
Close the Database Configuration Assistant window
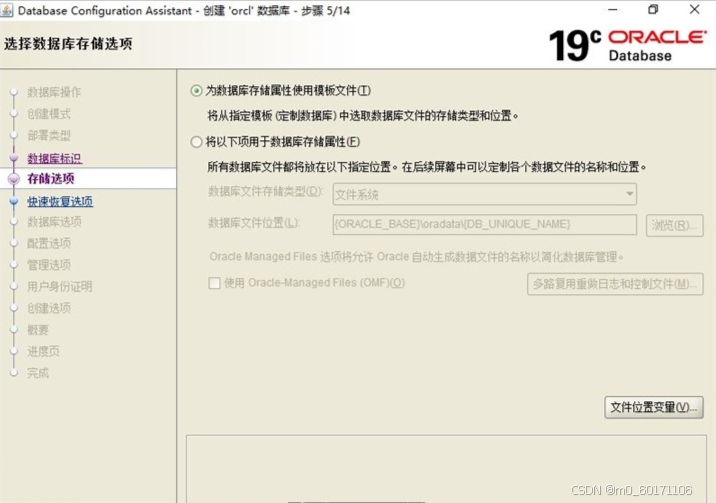[x=695, y=9]
